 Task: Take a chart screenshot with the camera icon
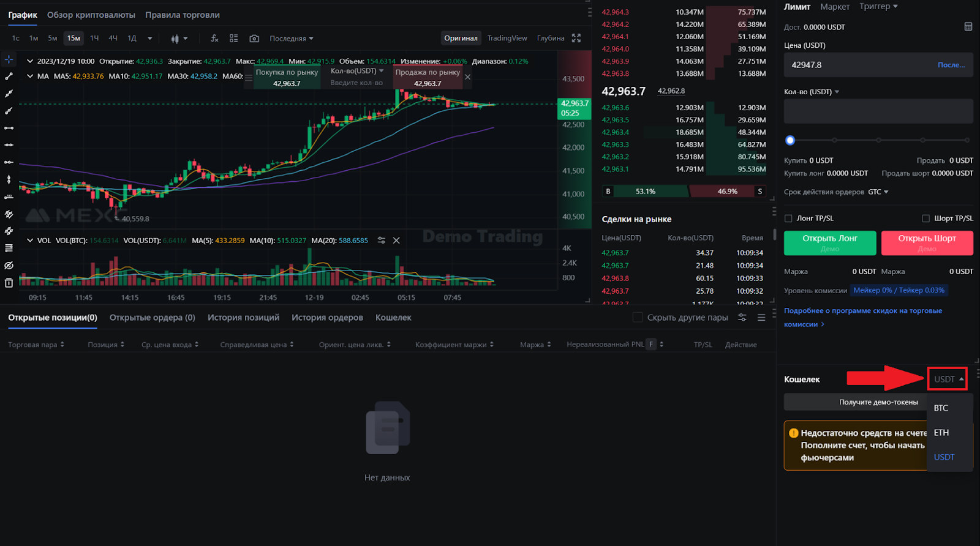coord(254,38)
